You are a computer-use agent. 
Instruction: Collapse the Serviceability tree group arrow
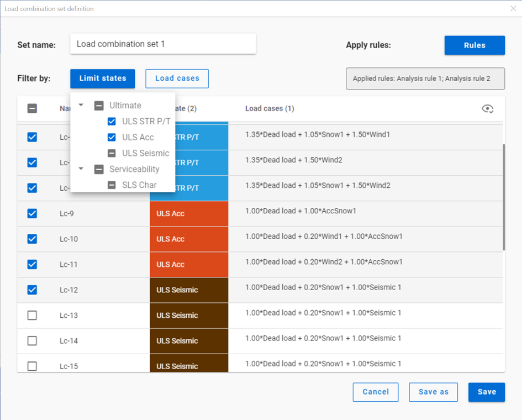[81, 169]
